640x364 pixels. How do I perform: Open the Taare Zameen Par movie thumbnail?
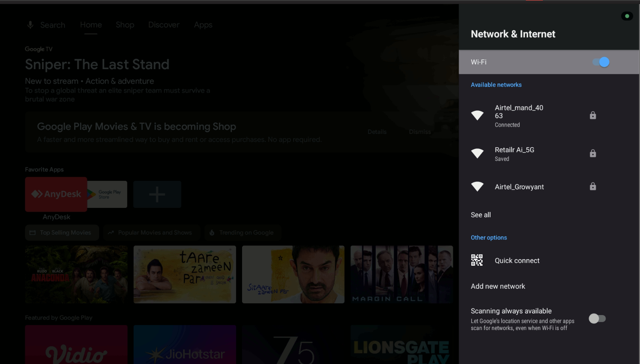click(185, 274)
